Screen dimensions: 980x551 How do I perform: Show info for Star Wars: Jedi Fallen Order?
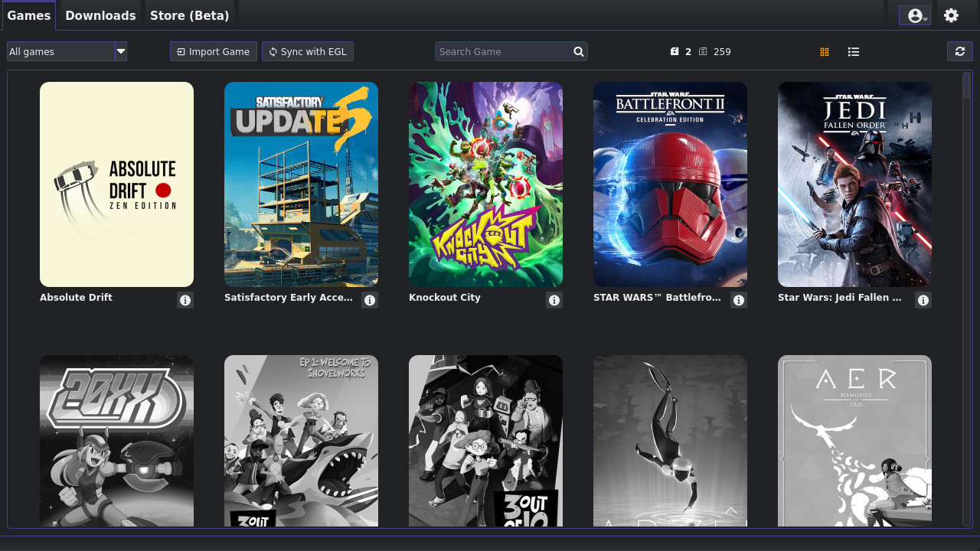pyautogui.click(x=923, y=300)
